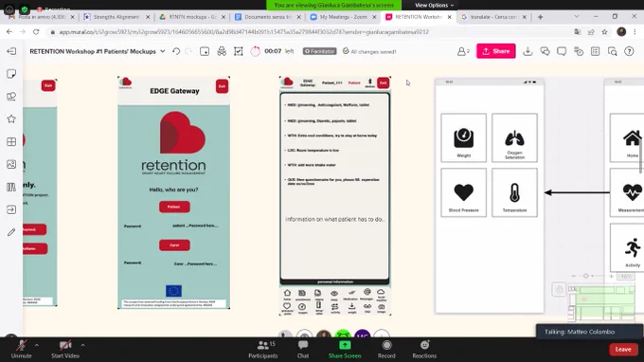Viewport: 644px width, 362px height.
Task: Open the outline panel icon
Action: click(x=595, y=51)
